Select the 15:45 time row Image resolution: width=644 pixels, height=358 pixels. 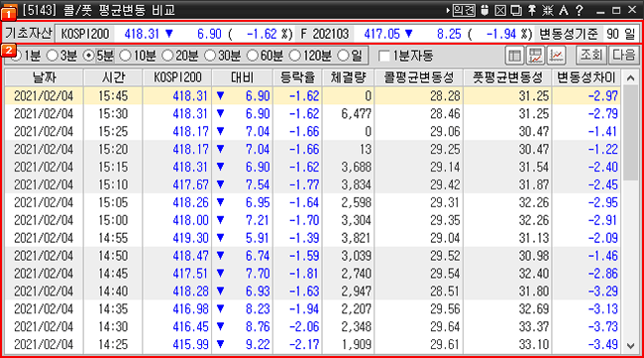point(312,96)
